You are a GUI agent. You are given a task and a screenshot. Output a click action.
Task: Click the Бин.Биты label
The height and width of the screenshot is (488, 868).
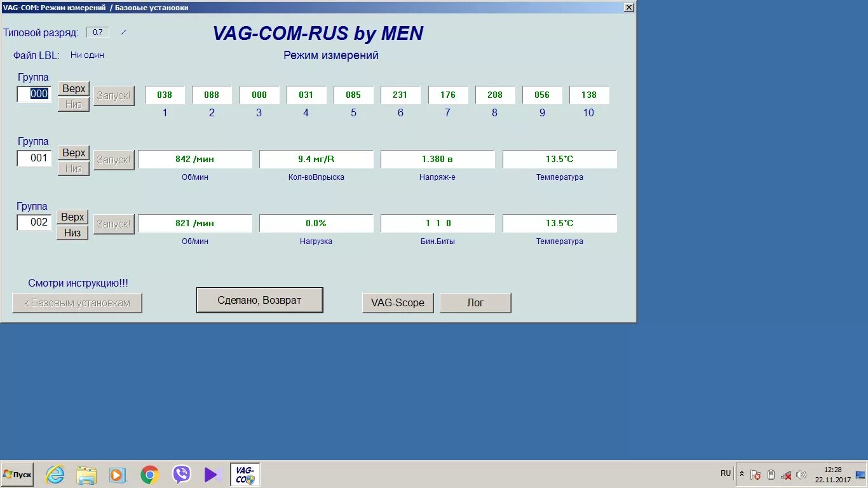click(438, 241)
